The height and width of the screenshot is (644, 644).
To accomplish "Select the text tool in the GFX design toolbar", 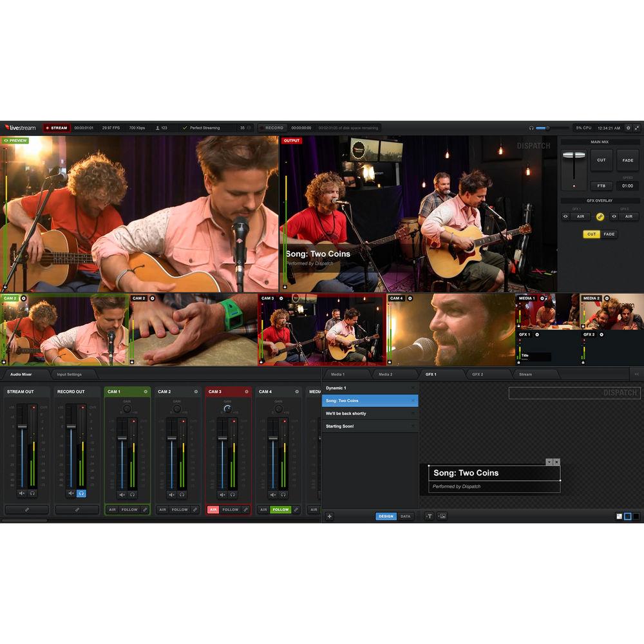I will coord(430,516).
